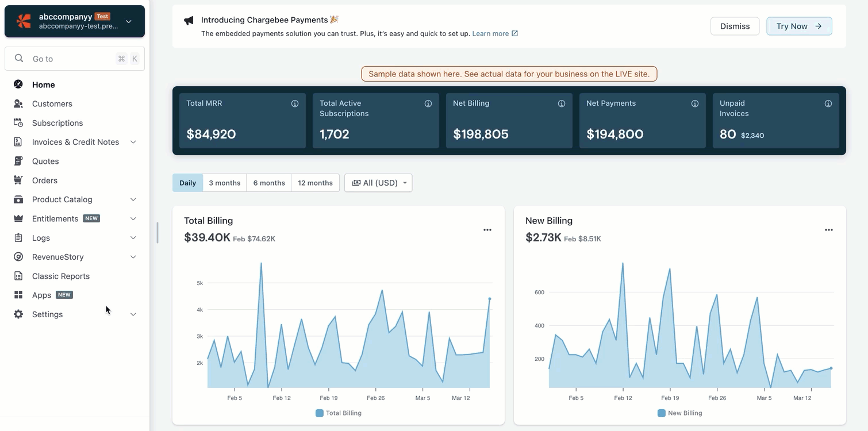The width and height of the screenshot is (868, 431).
Task: Open the Total Billing chart options menu
Action: 487,230
